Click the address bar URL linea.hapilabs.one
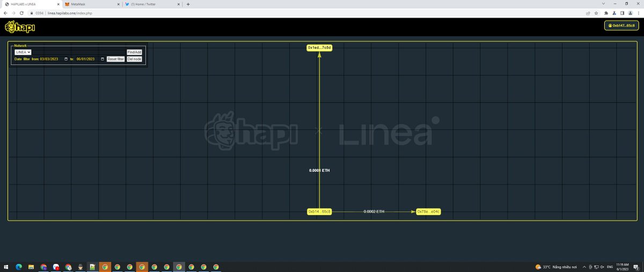This screenshot has width=644, height=272. click(70, 13)
